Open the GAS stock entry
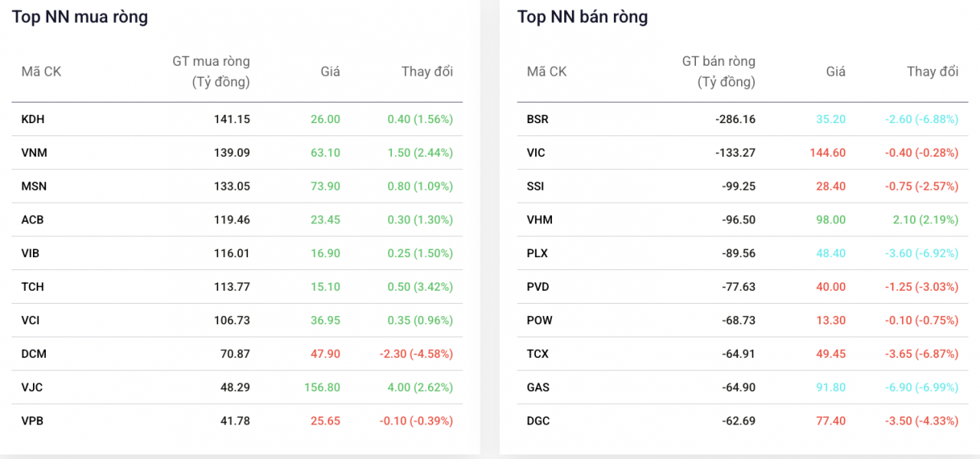Image resolution: width=980 pixels, height=459 pixels. [536, 387]
